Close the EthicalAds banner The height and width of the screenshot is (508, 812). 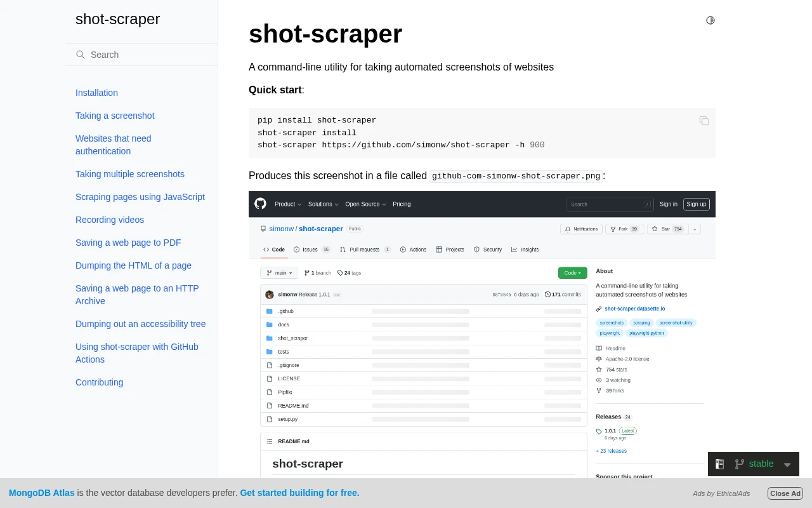point(785,493)
